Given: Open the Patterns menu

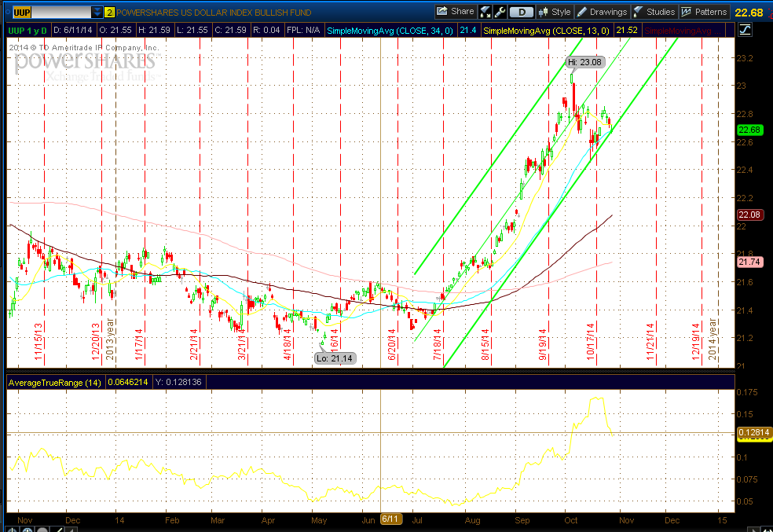Looking at the screenshot, I should click(704, 12).
